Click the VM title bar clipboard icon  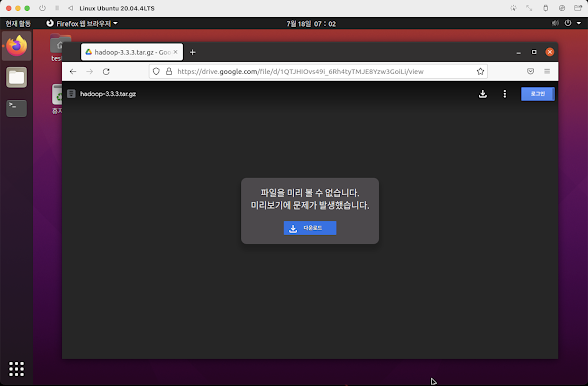click(x=546, y=8)
